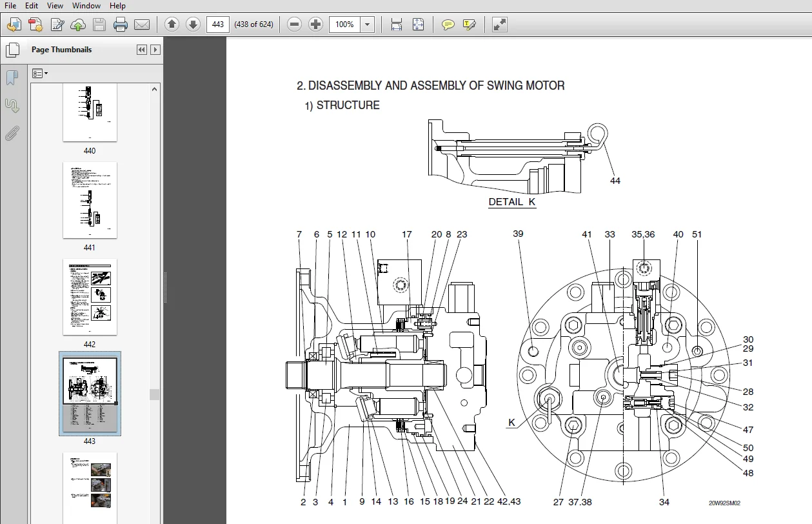Click the Open file icon
The image size is (812, 524).
point(14,25)
